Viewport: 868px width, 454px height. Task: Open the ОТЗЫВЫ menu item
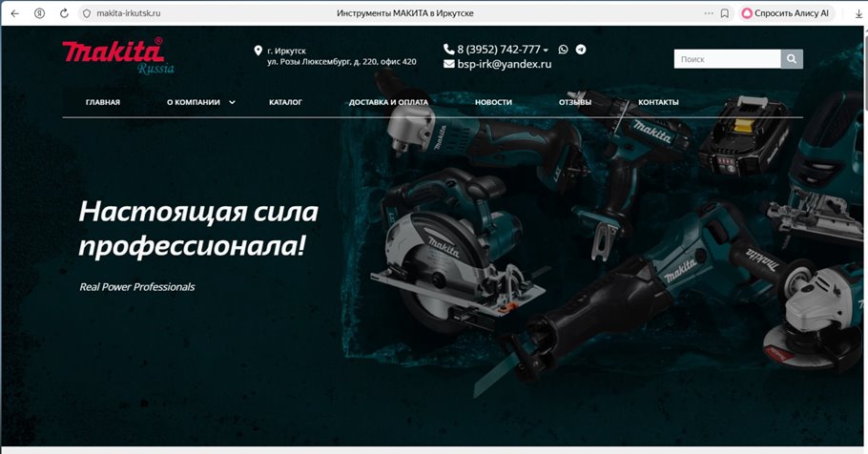coord(575,102)
